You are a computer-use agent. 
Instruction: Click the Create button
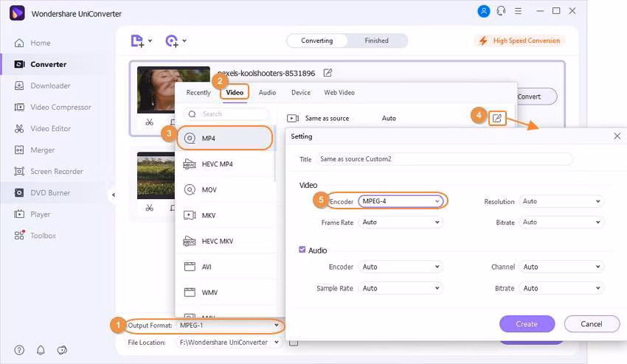coord(527,324)
